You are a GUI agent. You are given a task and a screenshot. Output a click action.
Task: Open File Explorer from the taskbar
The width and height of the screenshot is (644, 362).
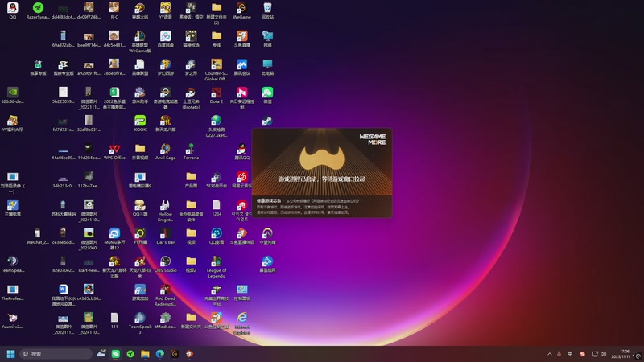click(145, 354)
